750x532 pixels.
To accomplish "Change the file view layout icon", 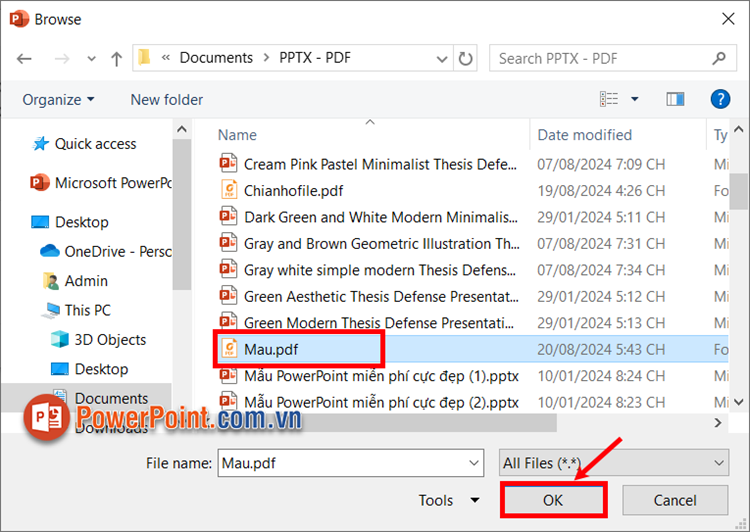I will 609,99.
